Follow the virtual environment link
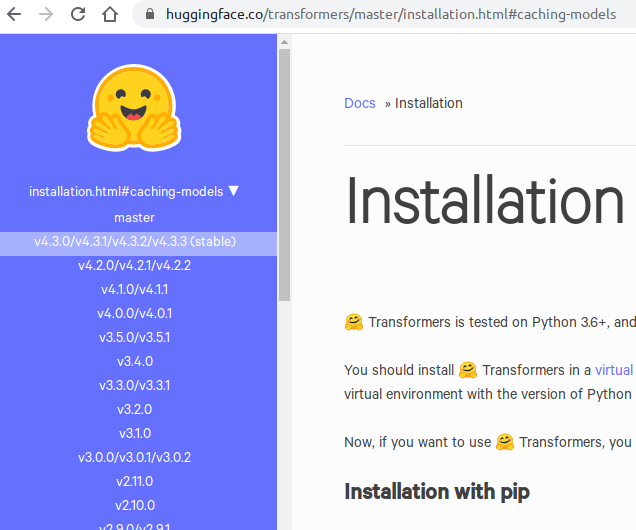This screenshot has height=530, width=636. point(615,370)
